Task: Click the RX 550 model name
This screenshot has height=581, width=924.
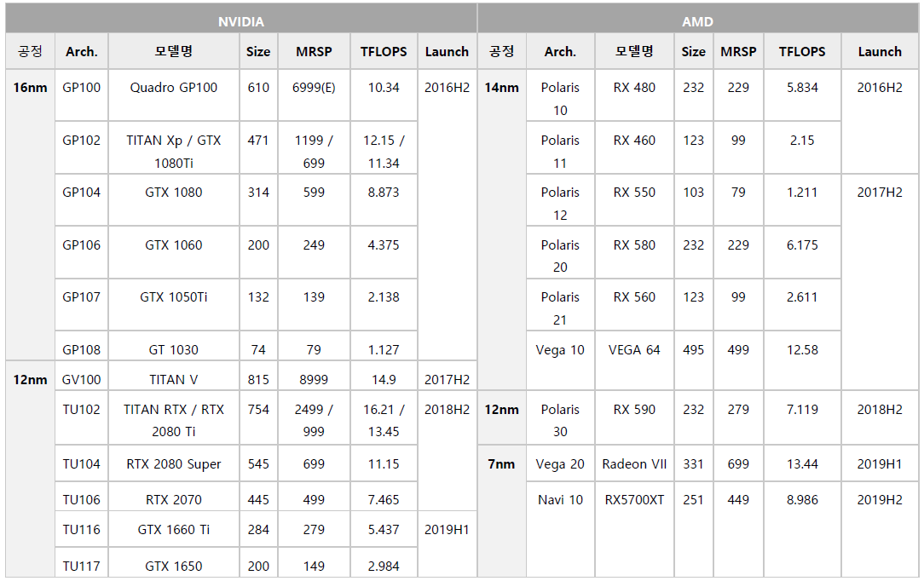Action: click(x=635, y=193)
